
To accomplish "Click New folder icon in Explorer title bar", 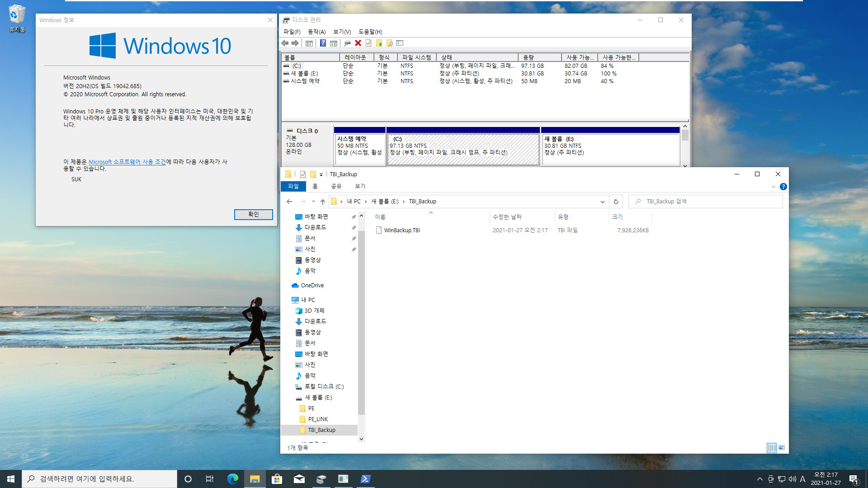I will [x=312, y=174].
